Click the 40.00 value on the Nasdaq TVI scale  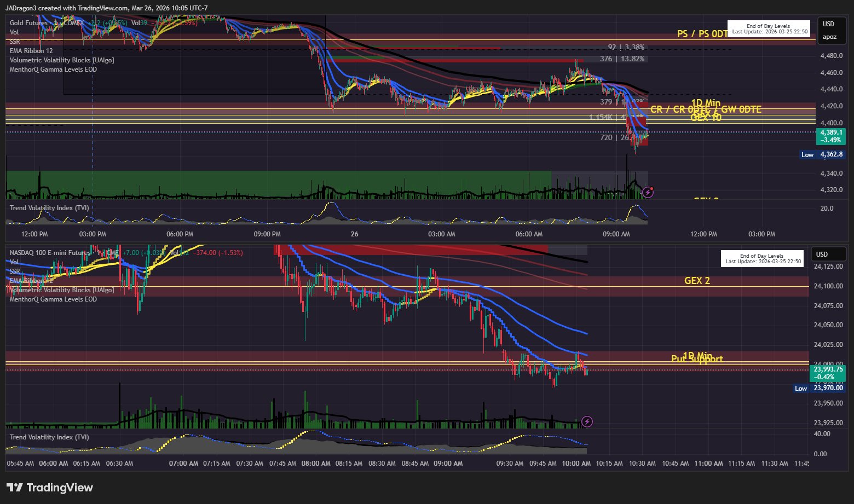click(x=822, y=434)
